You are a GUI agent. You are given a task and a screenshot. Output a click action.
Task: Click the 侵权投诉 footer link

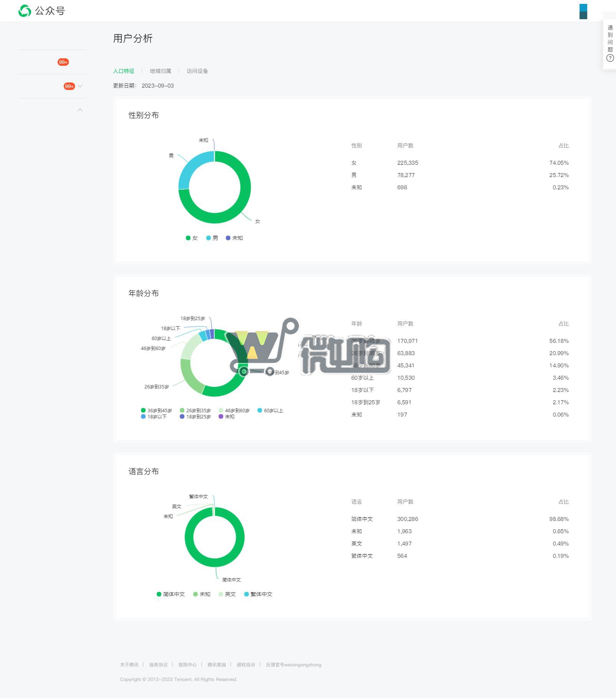tap(246, 665)
